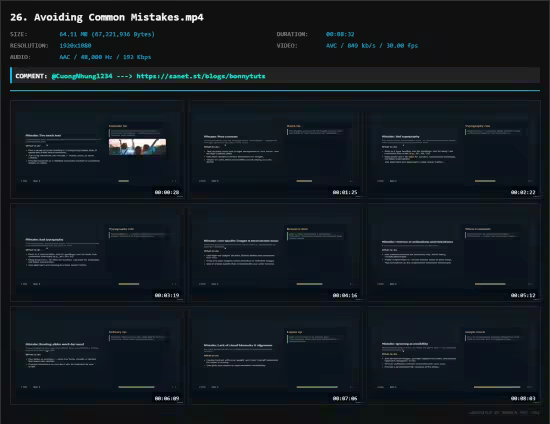View the frame captured at 00:05:12
Viewport: 550px width, 424px height.
tap(454, 253)
